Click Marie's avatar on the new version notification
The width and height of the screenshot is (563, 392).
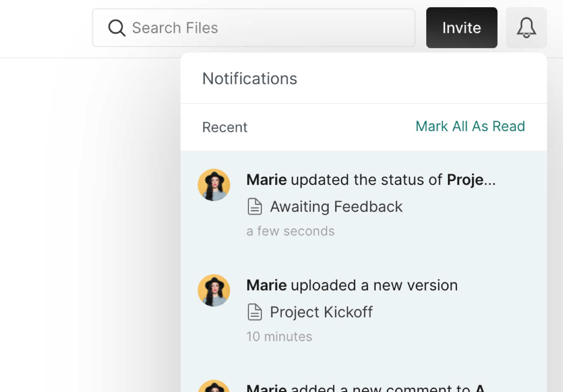(214, 290)
